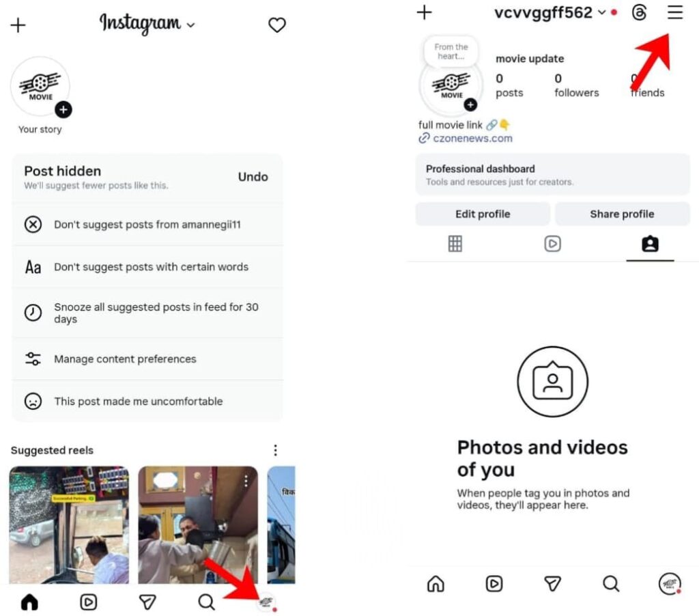This screenshot has width=699, height=616.
Task: Tap search magnifier on the home feed bottom bar
Action: click(206, 602)
